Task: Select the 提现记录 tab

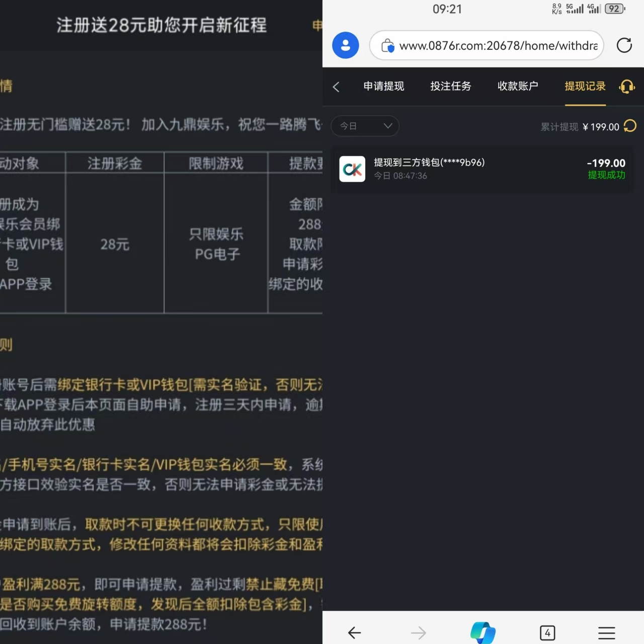Action: pyautogui.click(x=585, y=86)
